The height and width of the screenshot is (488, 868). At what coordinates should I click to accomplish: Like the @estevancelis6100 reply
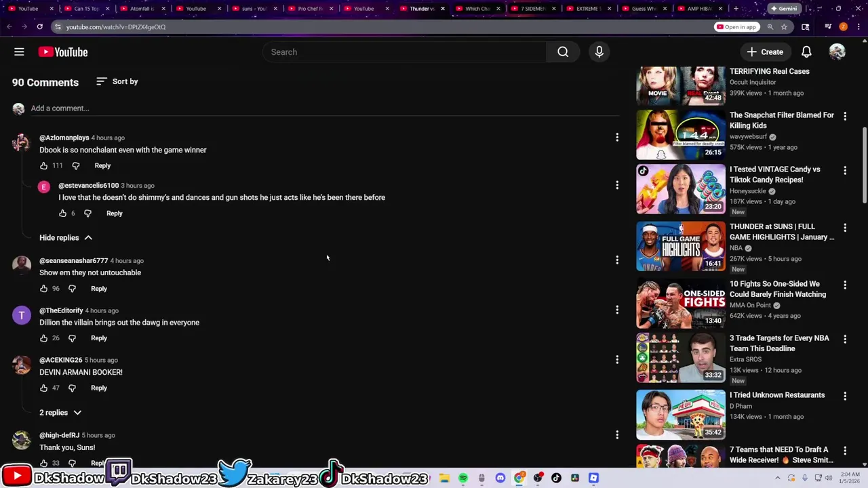pos(63,213)
